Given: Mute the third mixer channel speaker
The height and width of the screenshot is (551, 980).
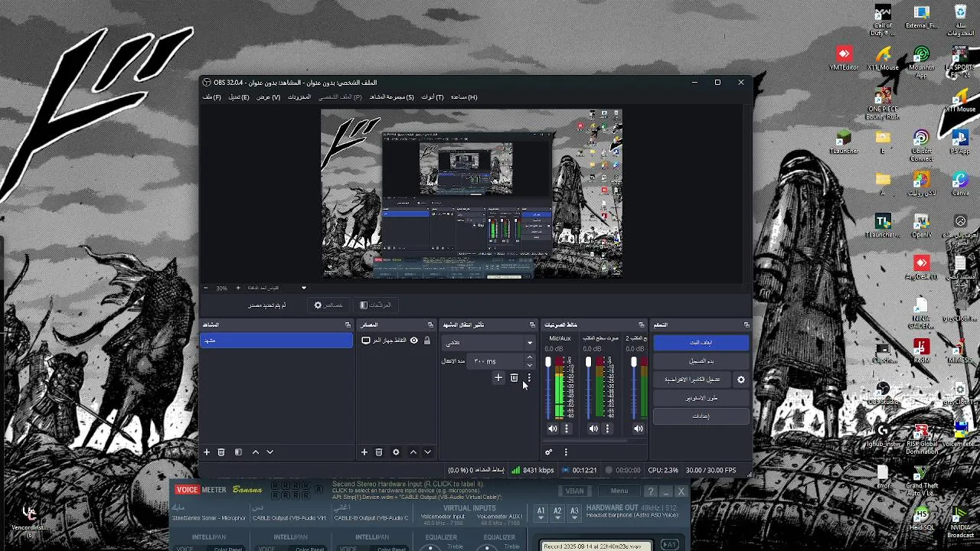Looking at the screenshot, I should click(639, 429).
